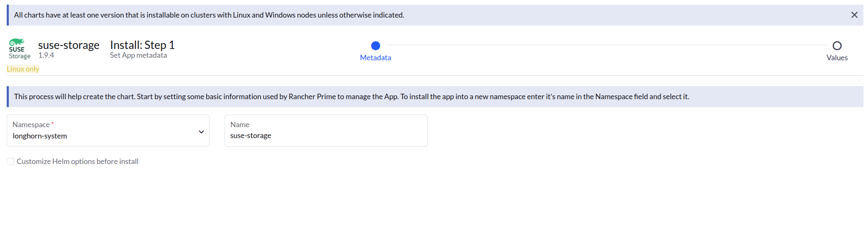Click the Namespace field label
Viewport: 868px width, 228px height.
coord(31,125)
